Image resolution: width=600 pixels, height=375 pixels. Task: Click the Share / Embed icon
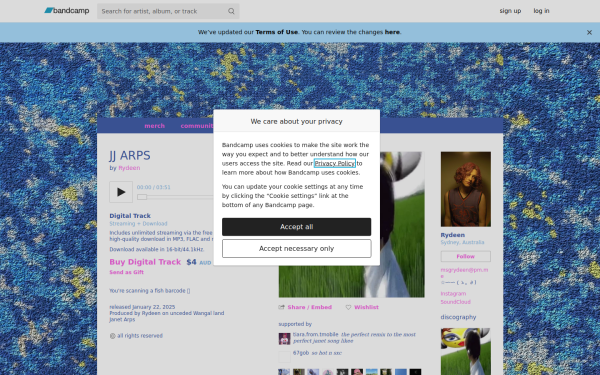coord(282,307)
